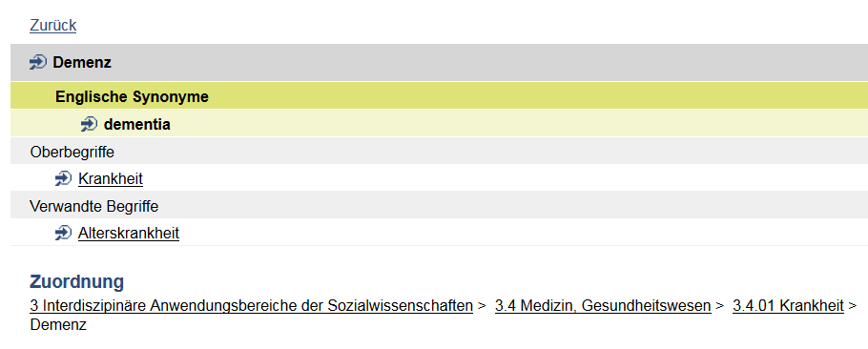Screen dimensions: 868x349
Task: Select the dementia synonym term
Action: 136,125
